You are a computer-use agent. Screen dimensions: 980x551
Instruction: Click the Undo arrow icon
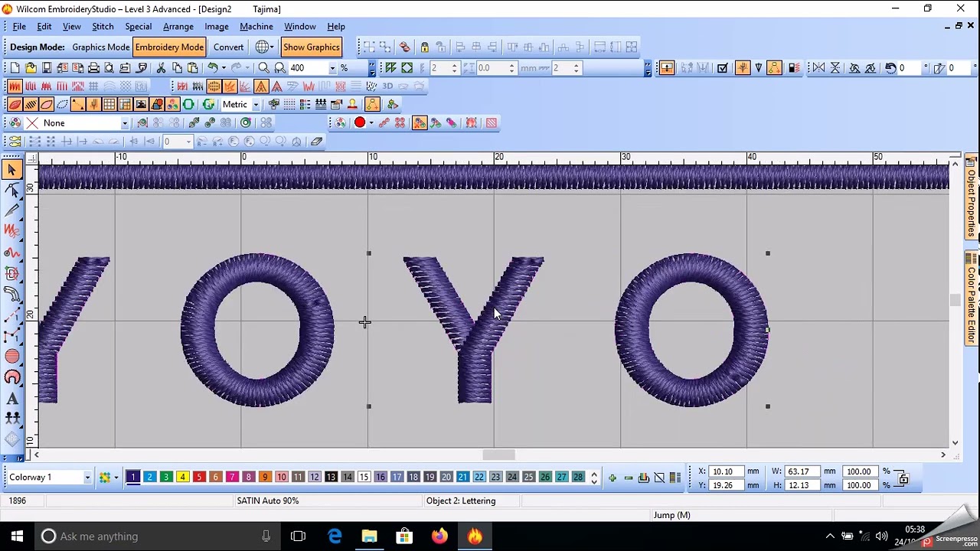coord(213,68)
